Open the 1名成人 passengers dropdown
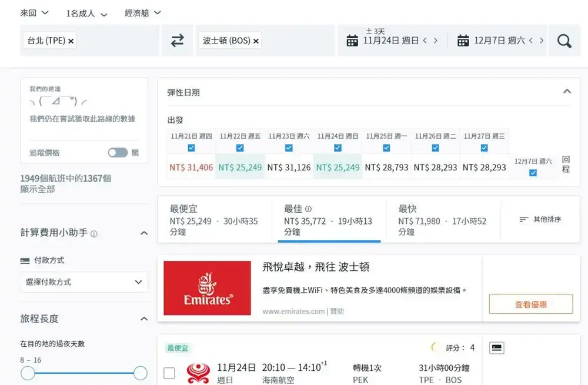 (86, 14)
